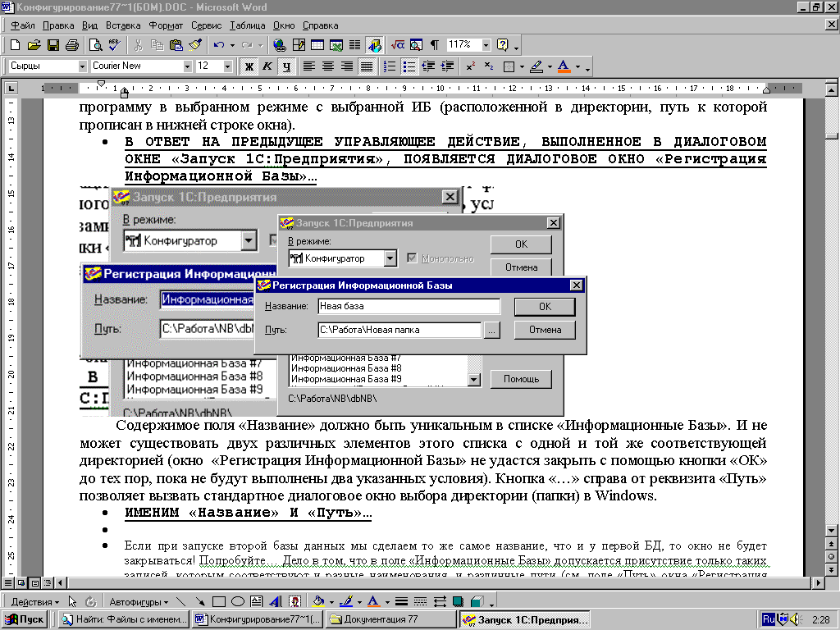Apply the highlighter marker color
This screenshot has height=630, width=840.
536,66
